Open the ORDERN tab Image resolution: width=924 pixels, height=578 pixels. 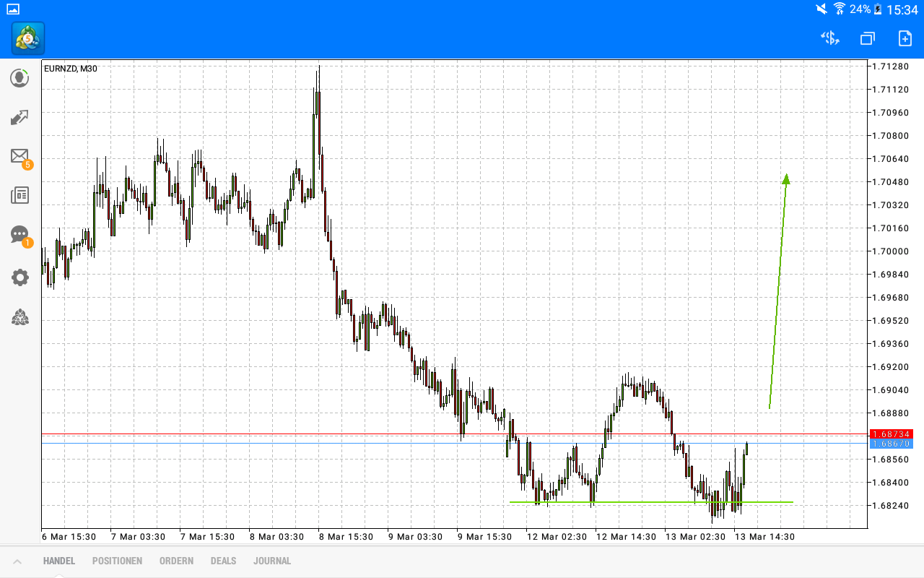tap(176, 561)
